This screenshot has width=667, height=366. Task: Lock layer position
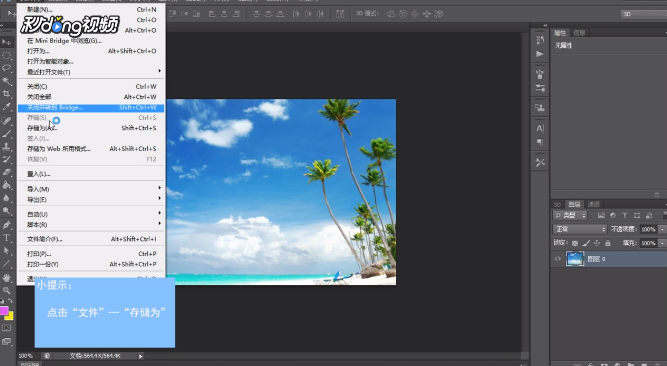point(597,243)
